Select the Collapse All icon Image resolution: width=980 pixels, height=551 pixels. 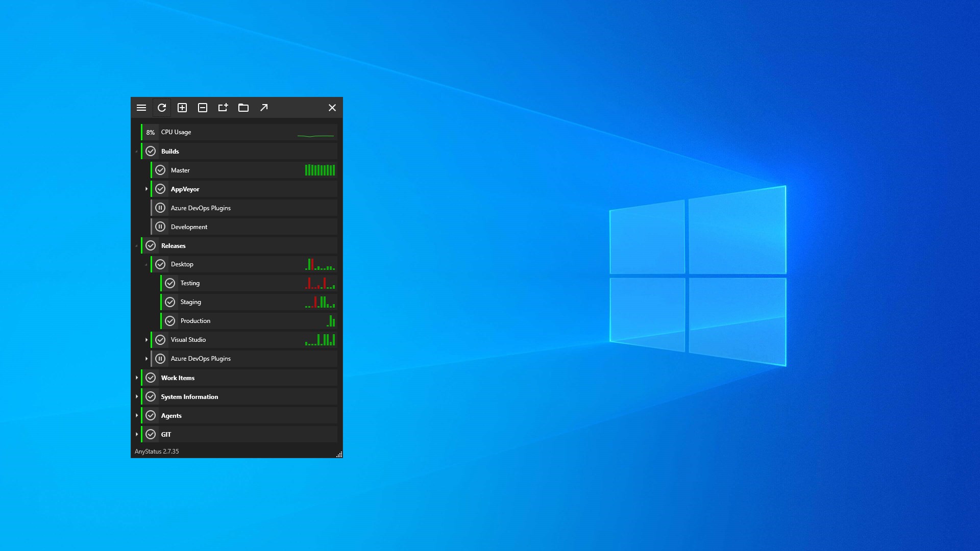click(203, 108)
